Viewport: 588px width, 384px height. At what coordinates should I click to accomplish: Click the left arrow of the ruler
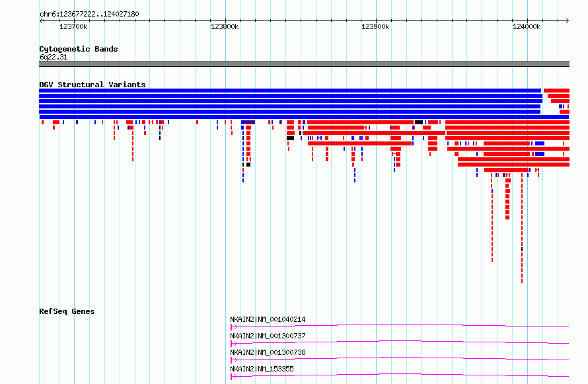point(41,21)
